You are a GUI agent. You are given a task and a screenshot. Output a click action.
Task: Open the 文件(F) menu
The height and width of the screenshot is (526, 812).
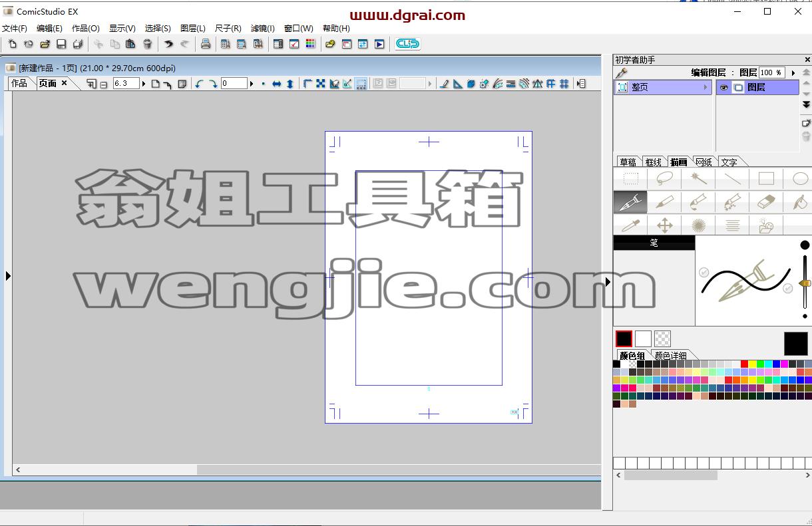[x=15, y=29]
